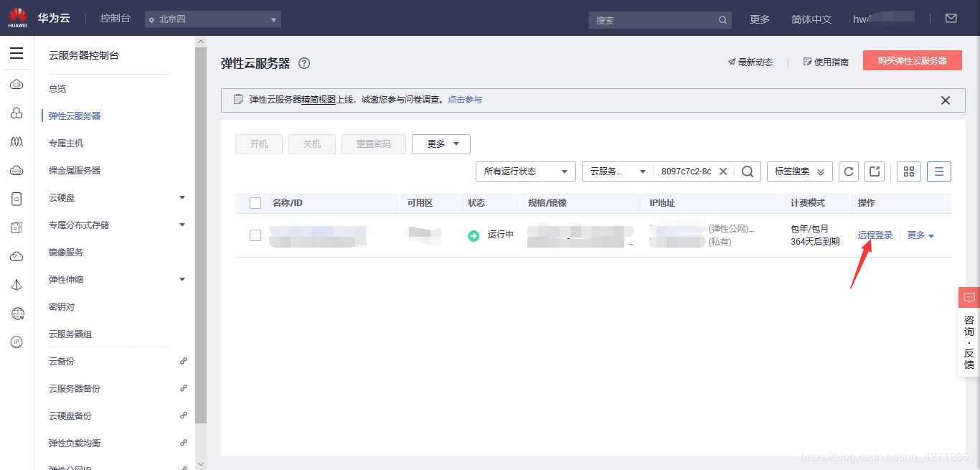Image resolution: width=980 pixels, height=470 pixels.
Task: Open the 北京四 region dropdown
Action: pyautogui.click(x=213, y=19)
